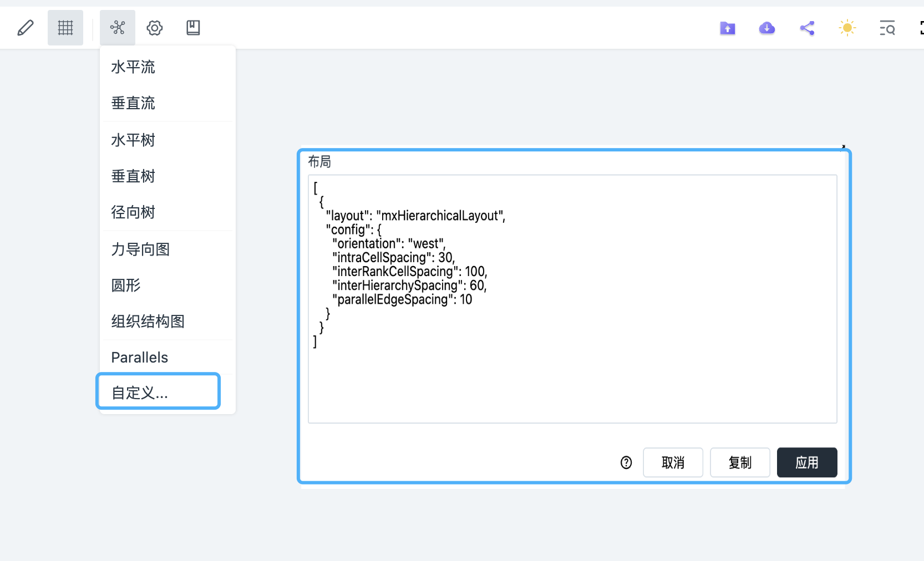
Task: Click the cloud download icon
Action: 767,28
